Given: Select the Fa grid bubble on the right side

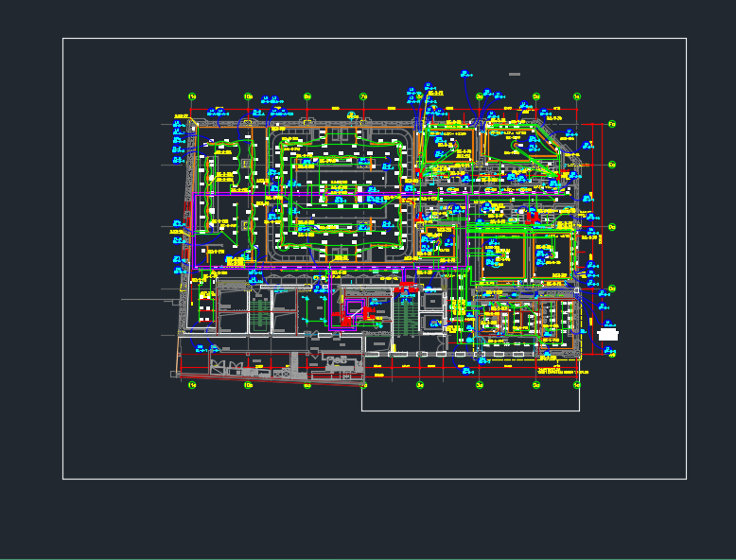Looking at the screenshot, I should pos(612,125).
